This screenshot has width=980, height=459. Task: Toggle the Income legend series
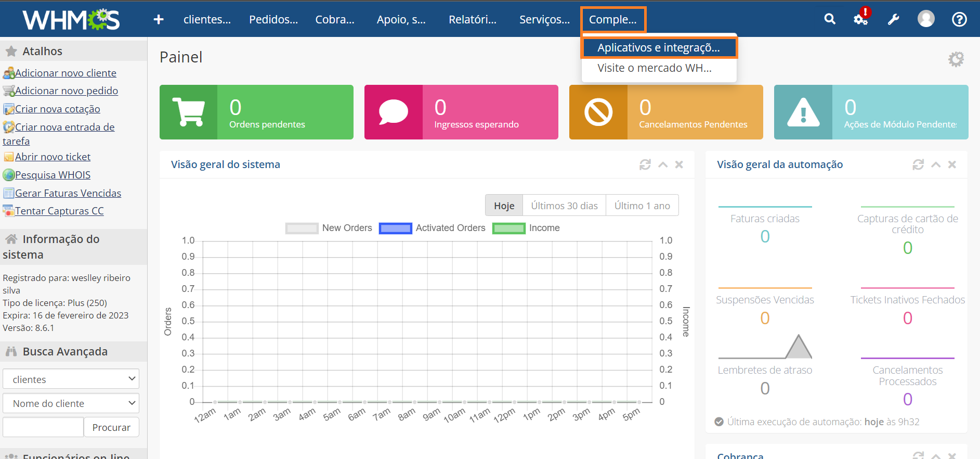click(x=526, y=228)
